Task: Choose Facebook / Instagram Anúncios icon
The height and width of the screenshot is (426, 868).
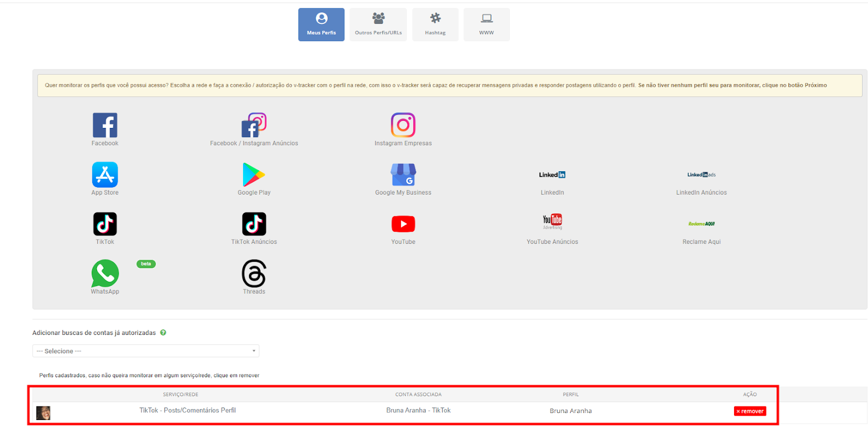Action: click(254, 125)
